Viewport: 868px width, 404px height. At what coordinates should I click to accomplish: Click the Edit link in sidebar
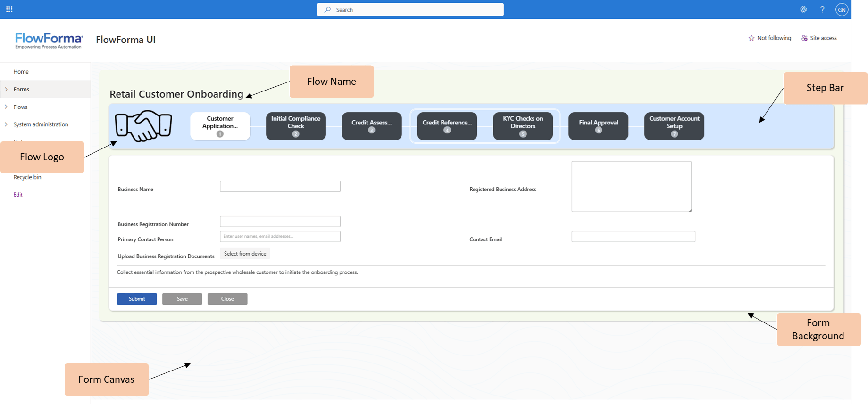(18, 195)
